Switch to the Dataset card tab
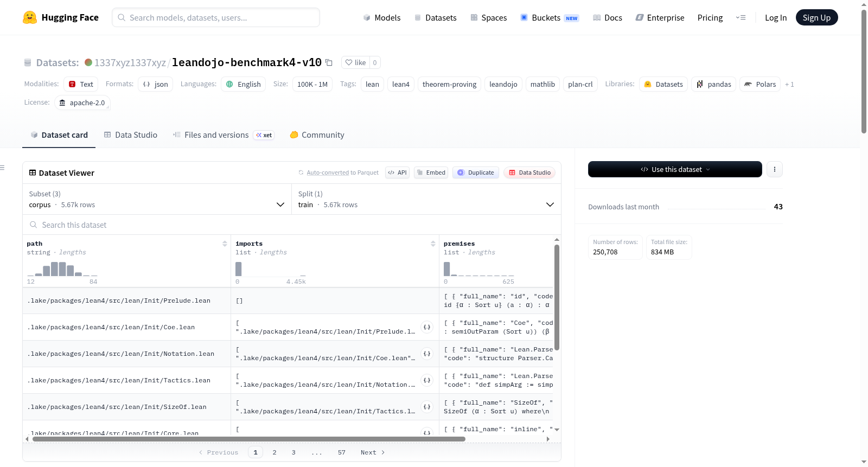The height and width of the screenshot is (467, 868). (59, 135)
